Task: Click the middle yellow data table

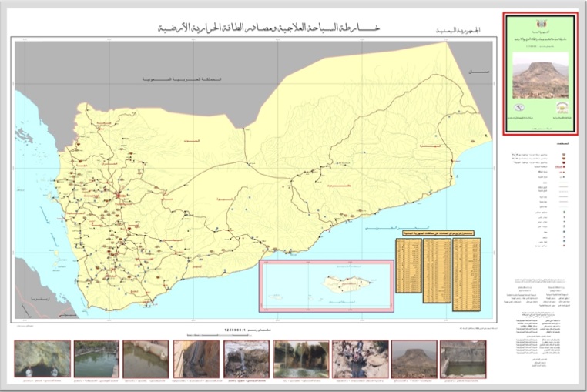Action: (x=437, y=264)
